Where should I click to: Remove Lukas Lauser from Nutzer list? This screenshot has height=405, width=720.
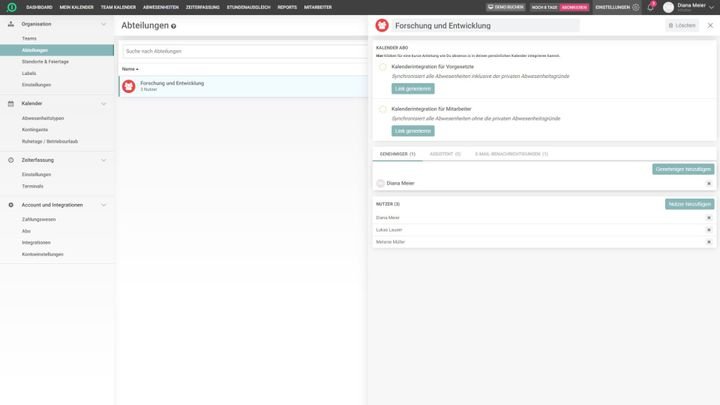point(709,230)
